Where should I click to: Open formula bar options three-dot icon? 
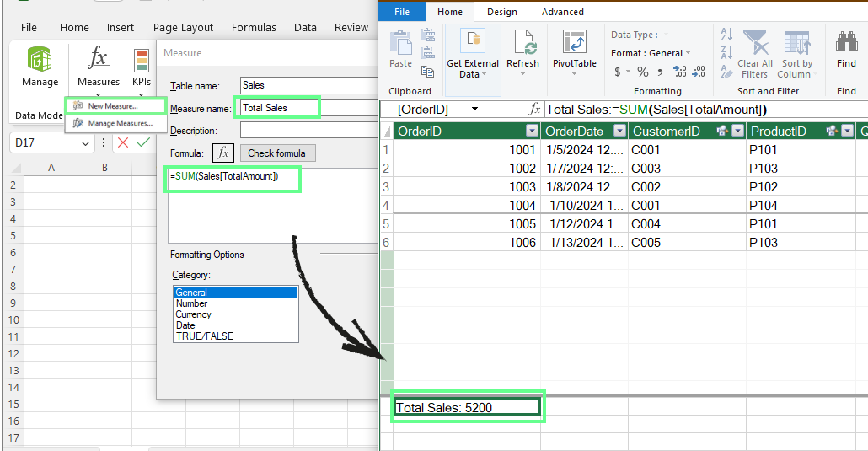[104, 143]
